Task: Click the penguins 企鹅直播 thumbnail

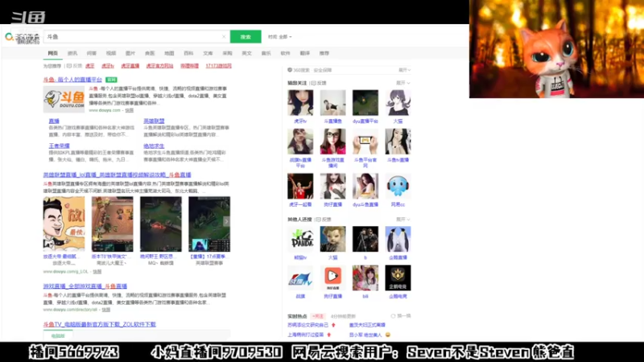Action: click(398, 239)
